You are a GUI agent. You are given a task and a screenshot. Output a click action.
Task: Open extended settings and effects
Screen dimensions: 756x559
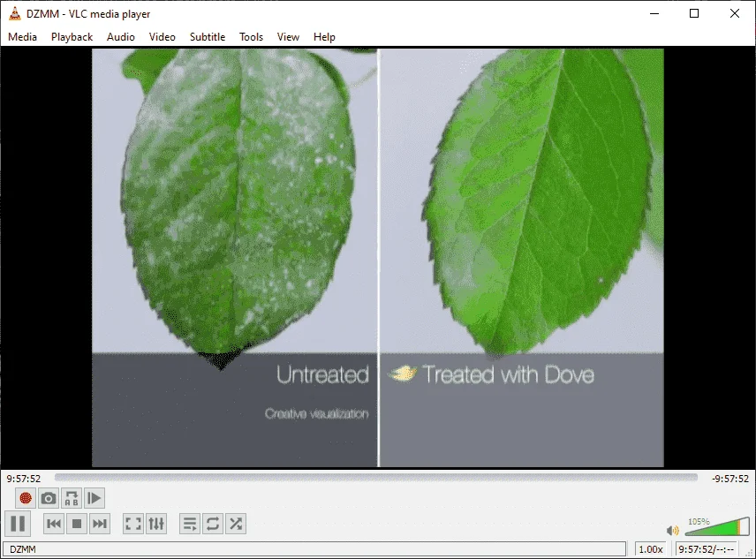pos(156,524)
